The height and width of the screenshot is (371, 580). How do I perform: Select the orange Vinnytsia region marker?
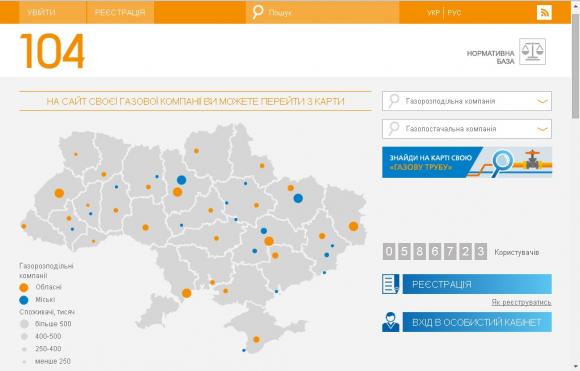145,227
